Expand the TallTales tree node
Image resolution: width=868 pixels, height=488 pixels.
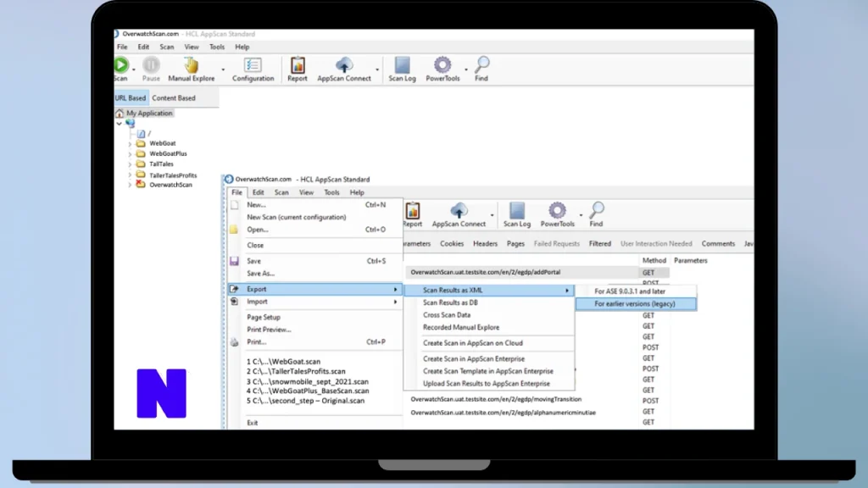point(130,165)
